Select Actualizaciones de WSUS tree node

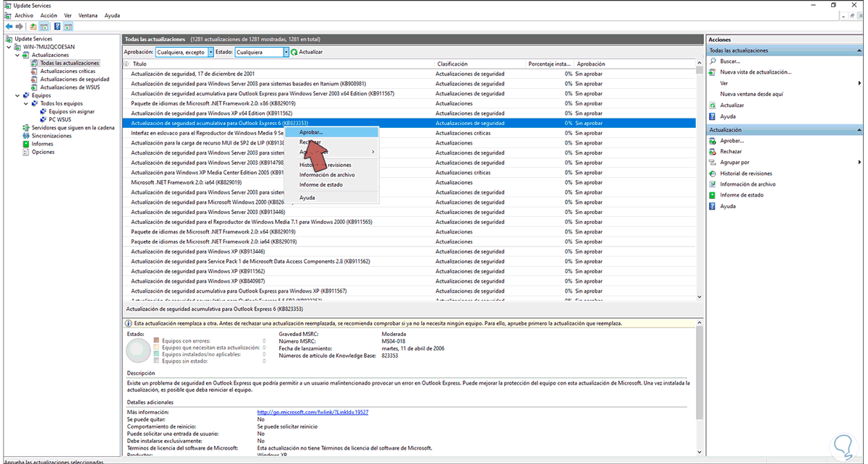69,87
